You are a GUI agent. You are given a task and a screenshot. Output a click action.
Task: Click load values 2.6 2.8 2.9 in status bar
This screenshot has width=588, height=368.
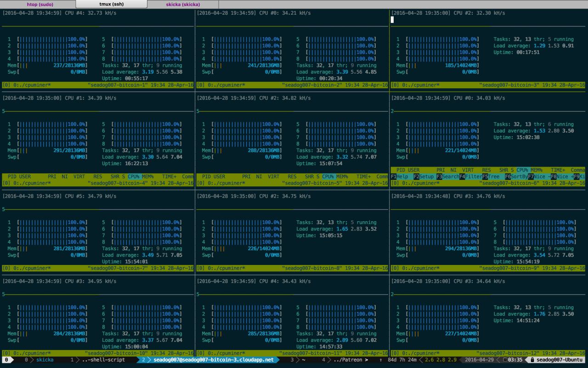click(x=441, y=360)
